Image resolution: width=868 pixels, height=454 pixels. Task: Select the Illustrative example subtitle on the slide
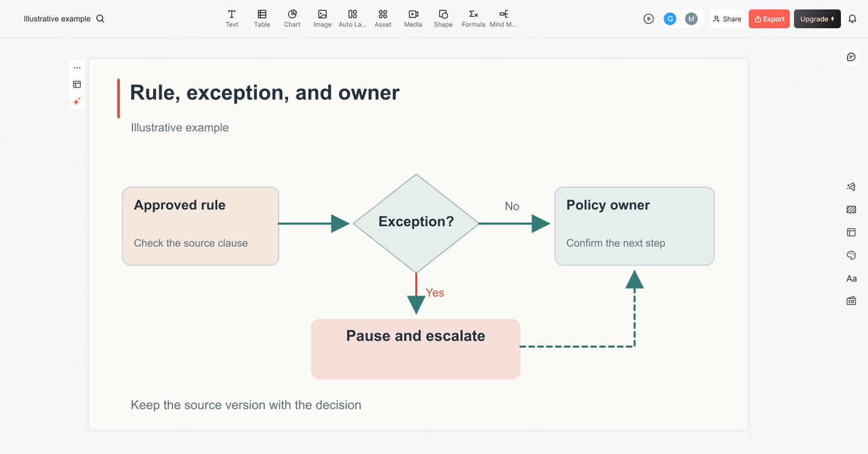click(180, 127)
